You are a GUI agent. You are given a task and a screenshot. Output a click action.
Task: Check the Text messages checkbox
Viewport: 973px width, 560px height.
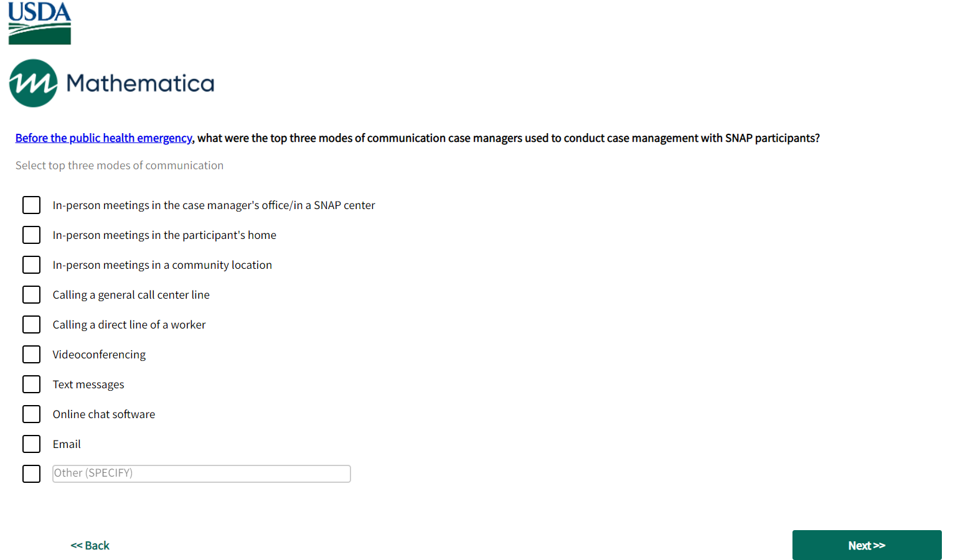click(x=31, y=385)
